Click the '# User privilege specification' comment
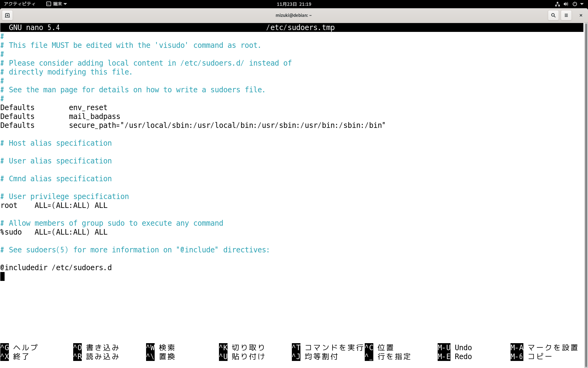Screen dimensions: 588x368 (x=65, y=197)
